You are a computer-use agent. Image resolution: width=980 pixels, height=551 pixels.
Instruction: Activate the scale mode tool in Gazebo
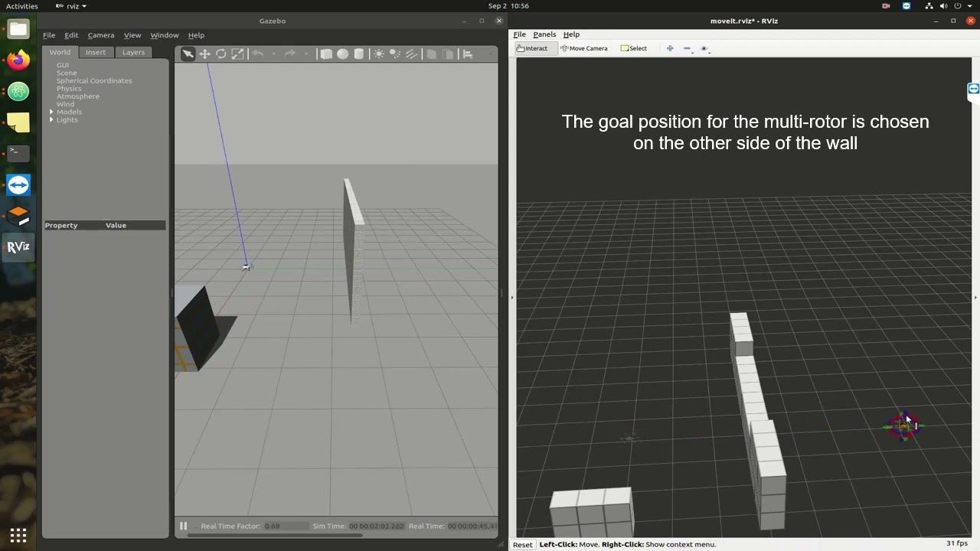point(237,54)
